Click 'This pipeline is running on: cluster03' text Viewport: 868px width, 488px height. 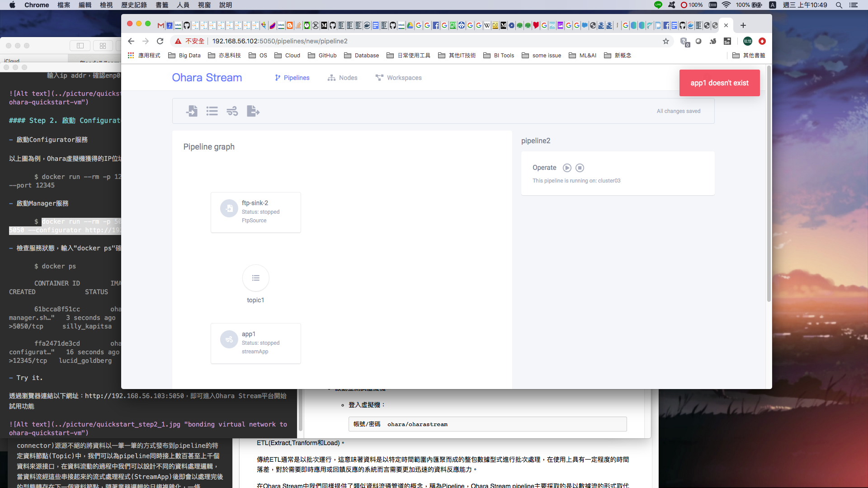(576, 181)
